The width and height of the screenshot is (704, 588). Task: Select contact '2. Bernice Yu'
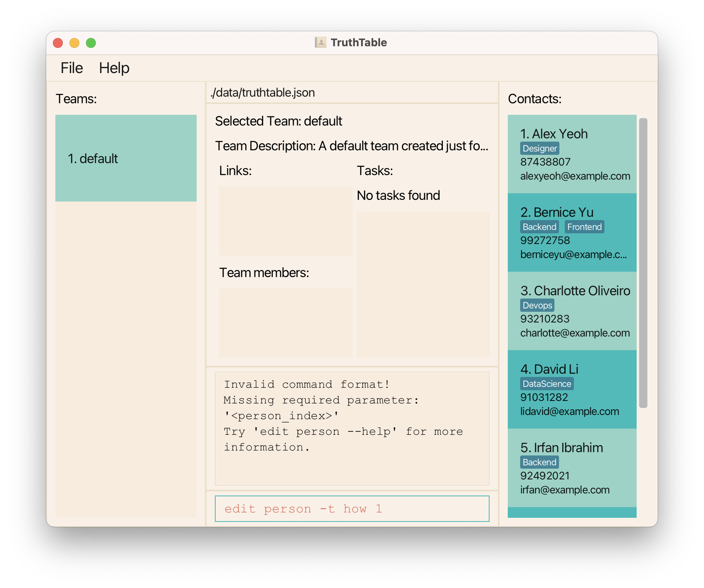point(572,232)
